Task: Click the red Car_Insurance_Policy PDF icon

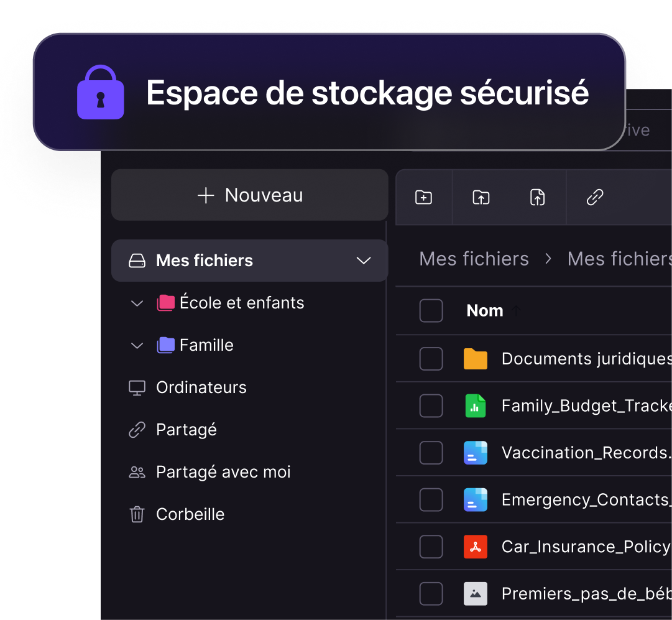Action: (476, 547)
